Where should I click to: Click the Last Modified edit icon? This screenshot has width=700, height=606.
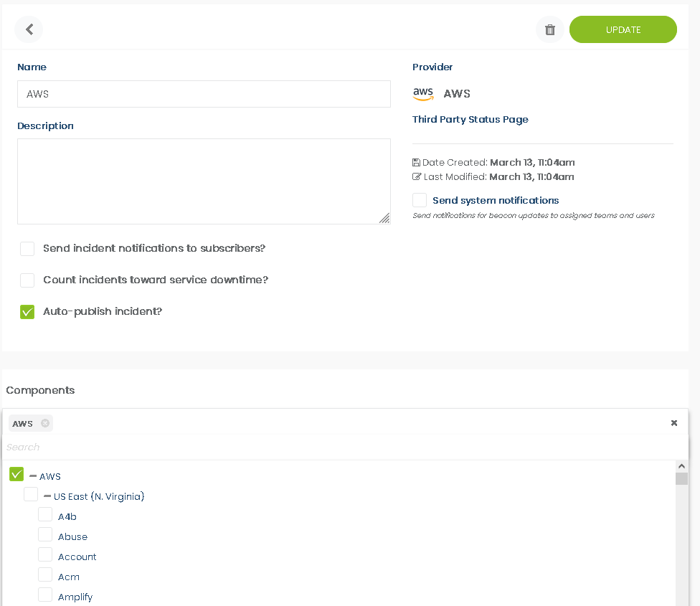coord(417,176)
